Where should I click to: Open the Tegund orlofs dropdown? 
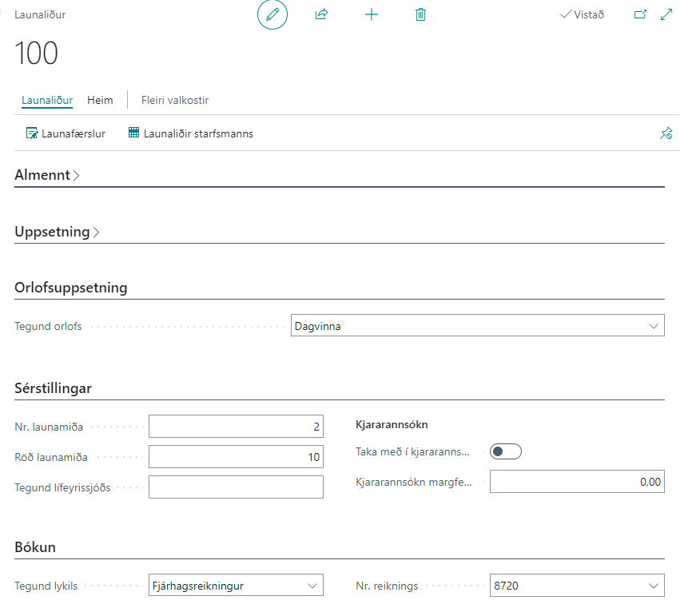(477, 326)
